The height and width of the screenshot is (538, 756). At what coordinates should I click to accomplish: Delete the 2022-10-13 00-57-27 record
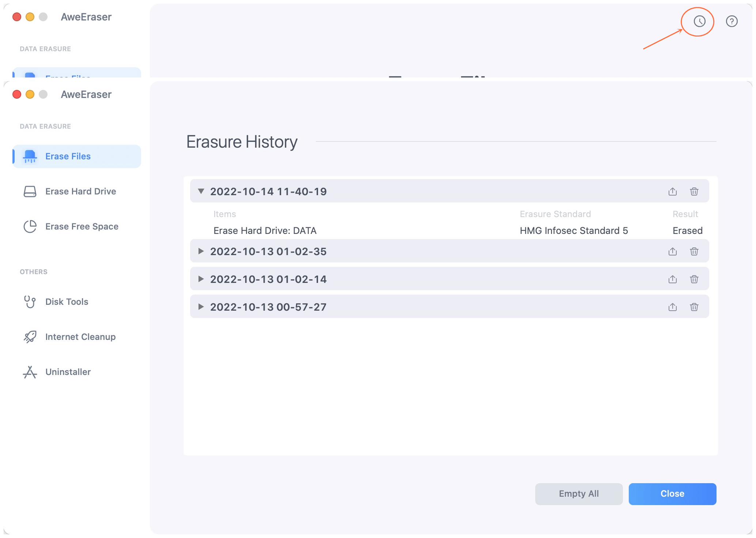[x=694, y=307]
